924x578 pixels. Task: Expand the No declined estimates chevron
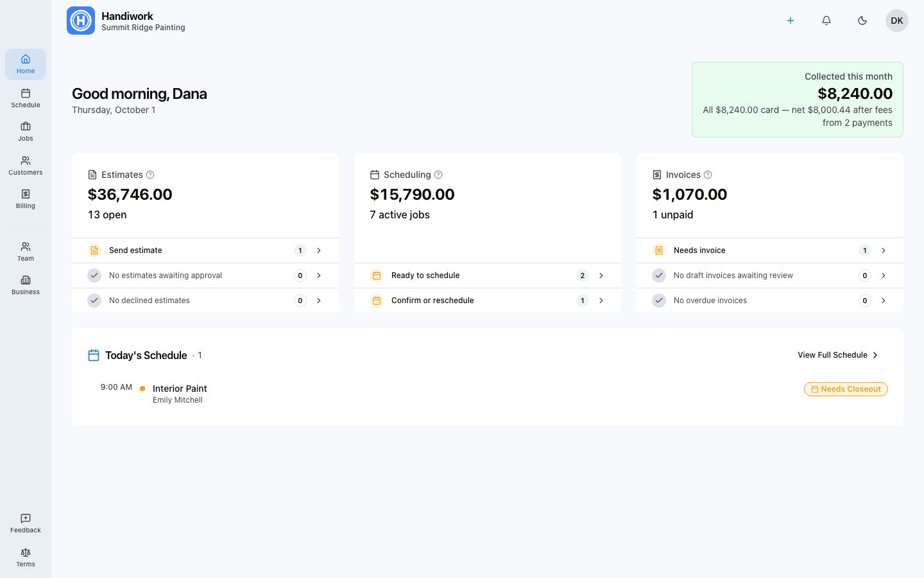click(x=319, y=301)
